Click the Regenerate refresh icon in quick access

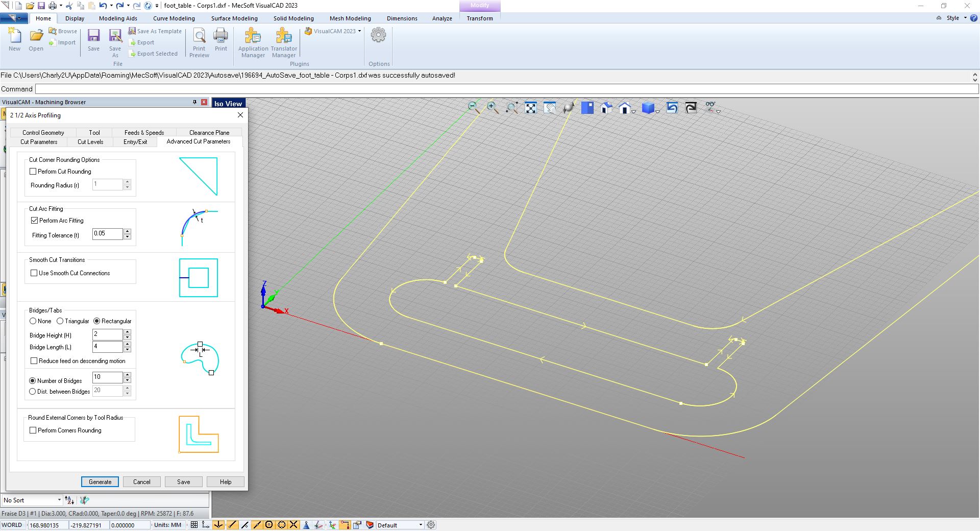pyautogui.click(x=148, y=6)
